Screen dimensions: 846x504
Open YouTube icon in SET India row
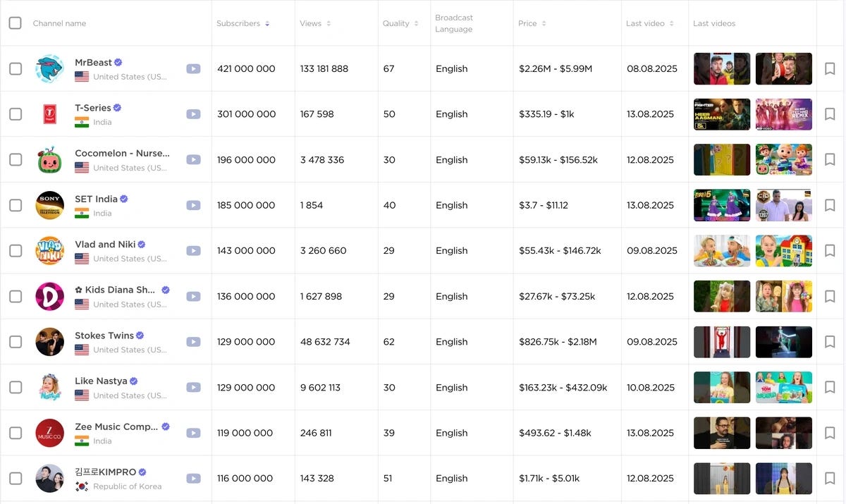pos(193,205)
